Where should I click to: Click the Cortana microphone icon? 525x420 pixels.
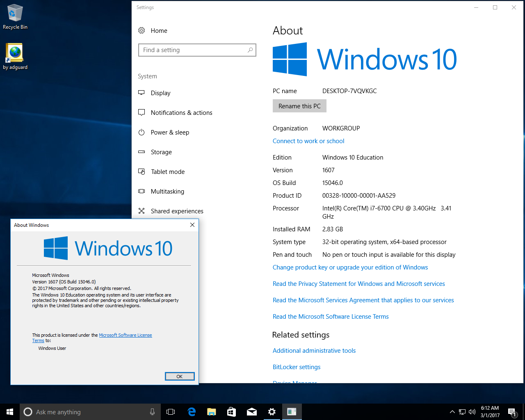152,412
